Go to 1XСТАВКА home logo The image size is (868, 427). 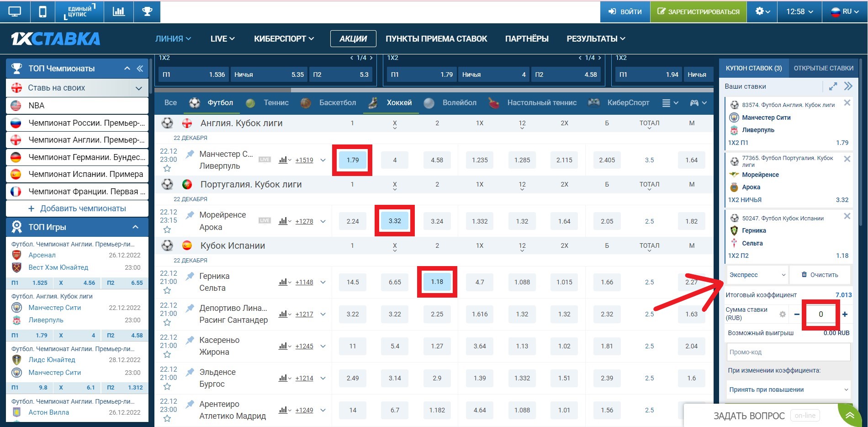[x=55, y=39]
